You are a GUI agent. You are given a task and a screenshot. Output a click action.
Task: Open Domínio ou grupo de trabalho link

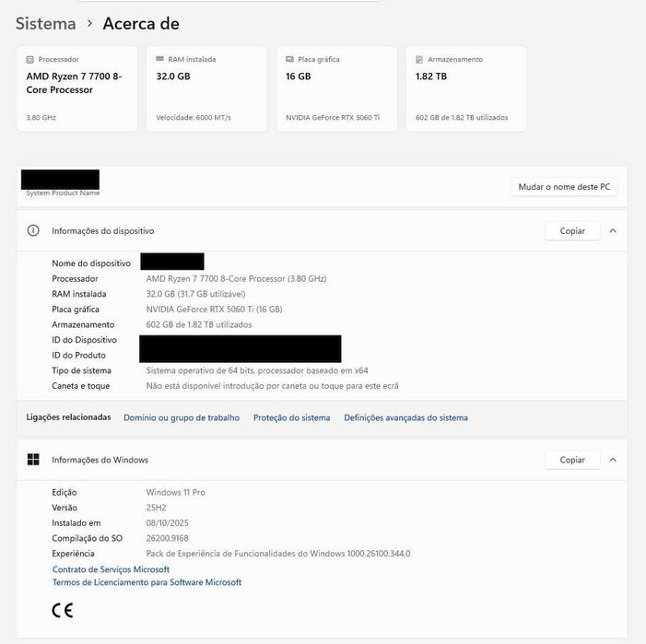tap(182, 417)
